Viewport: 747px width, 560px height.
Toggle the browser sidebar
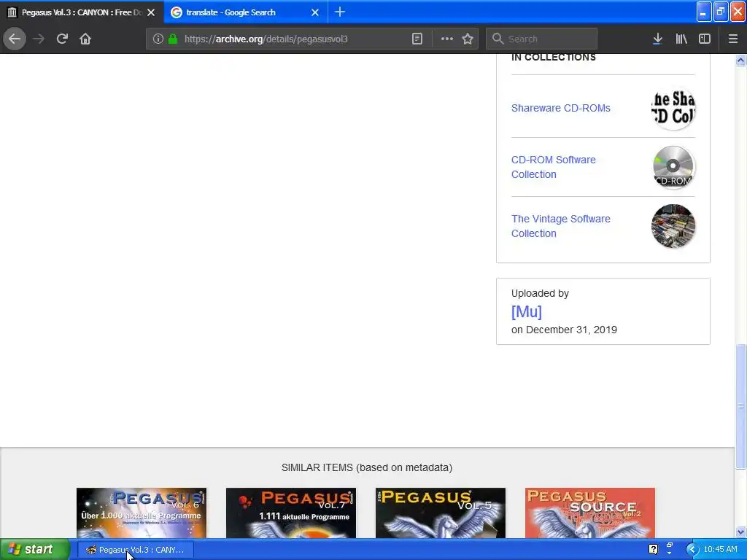(705, 39)
